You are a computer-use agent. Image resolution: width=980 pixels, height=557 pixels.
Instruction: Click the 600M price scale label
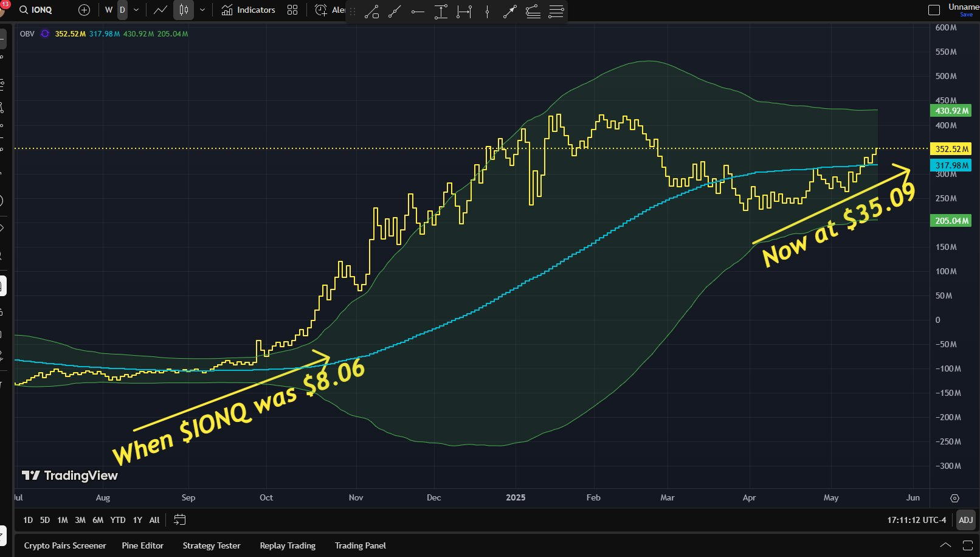[x=946, y=28]
